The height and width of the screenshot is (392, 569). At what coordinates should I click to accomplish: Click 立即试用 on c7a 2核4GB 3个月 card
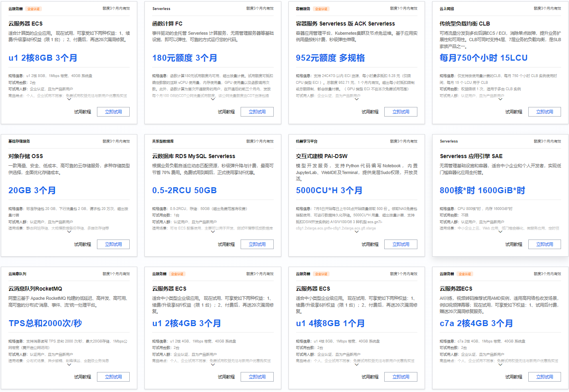click(x=545, y=377)
